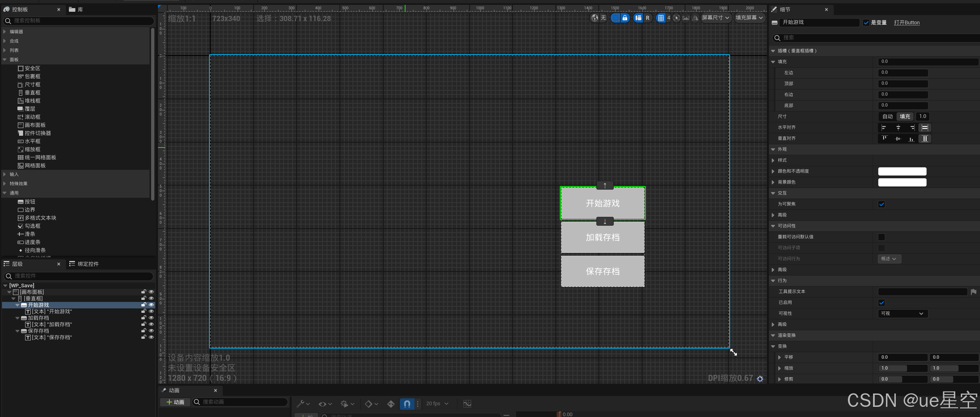Open DPI scaling settings gear icon

tap(760, 379)
